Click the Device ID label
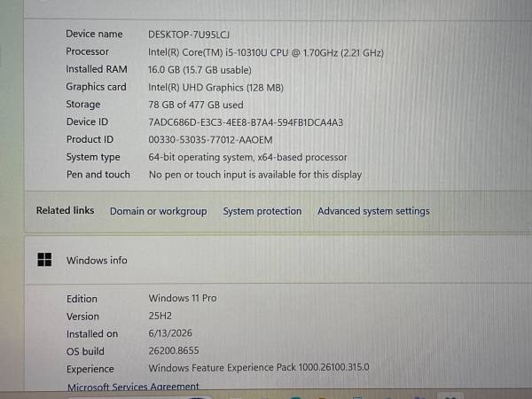 click(x=87, y=121)
